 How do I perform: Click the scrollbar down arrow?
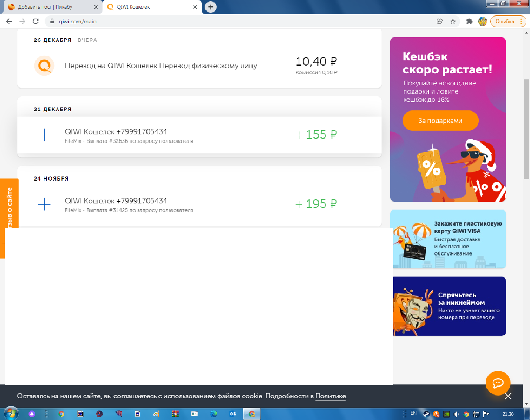pos(526,404)
